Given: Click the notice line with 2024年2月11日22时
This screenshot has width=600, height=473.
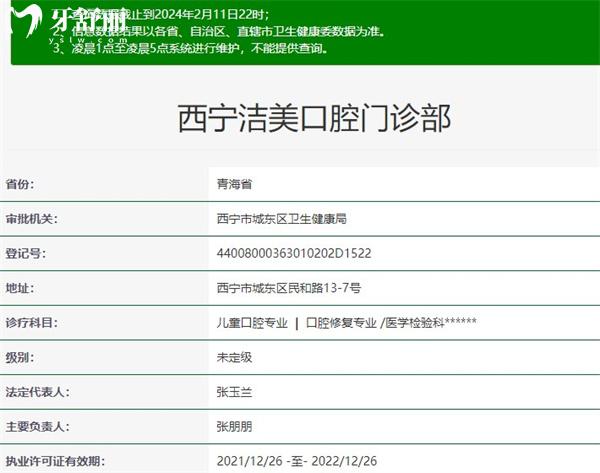Looking at the screenshot, I should click(x=161, y=15).
